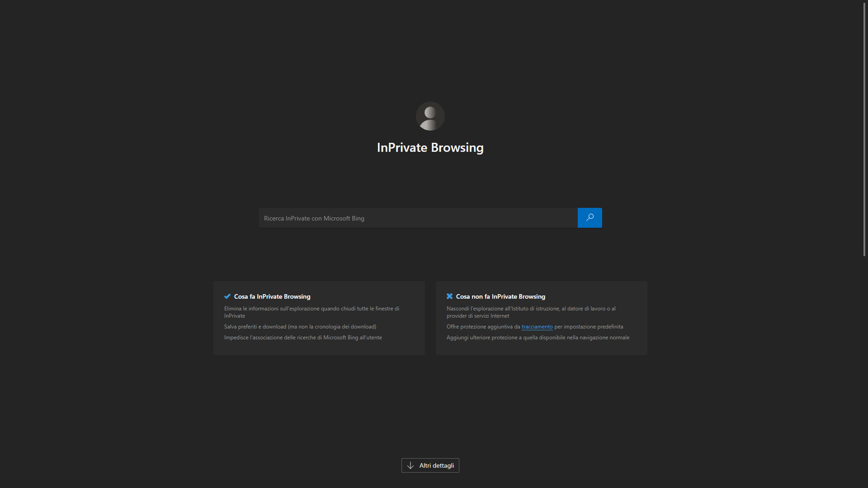Click text 'Nascondi l'esplorazione all'Istituto di istruzione'
This screenshot has width=868, height=488.
[503, 309]
